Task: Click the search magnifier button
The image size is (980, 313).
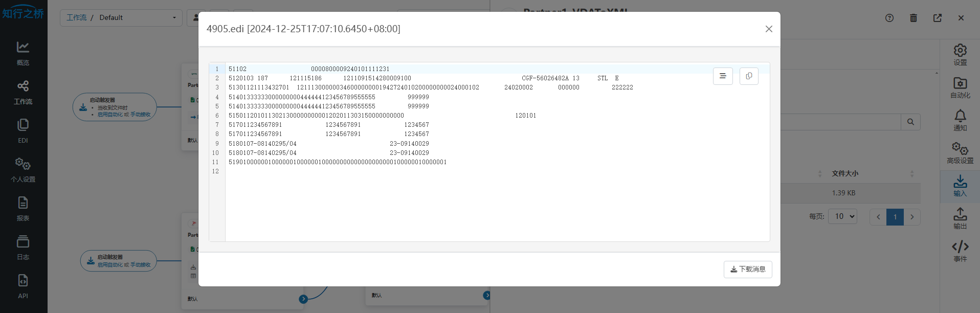Action: click(910, 122)
